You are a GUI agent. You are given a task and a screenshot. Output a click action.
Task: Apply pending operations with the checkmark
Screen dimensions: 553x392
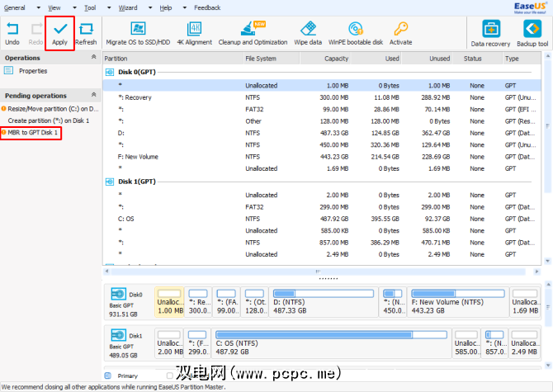[60, 34]
